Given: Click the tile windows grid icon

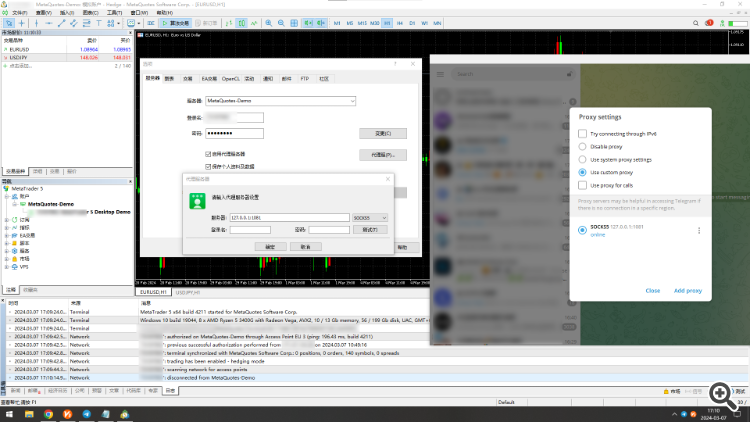Looking at the screenshot, I should pyautogui.click(x=294, y=23).
